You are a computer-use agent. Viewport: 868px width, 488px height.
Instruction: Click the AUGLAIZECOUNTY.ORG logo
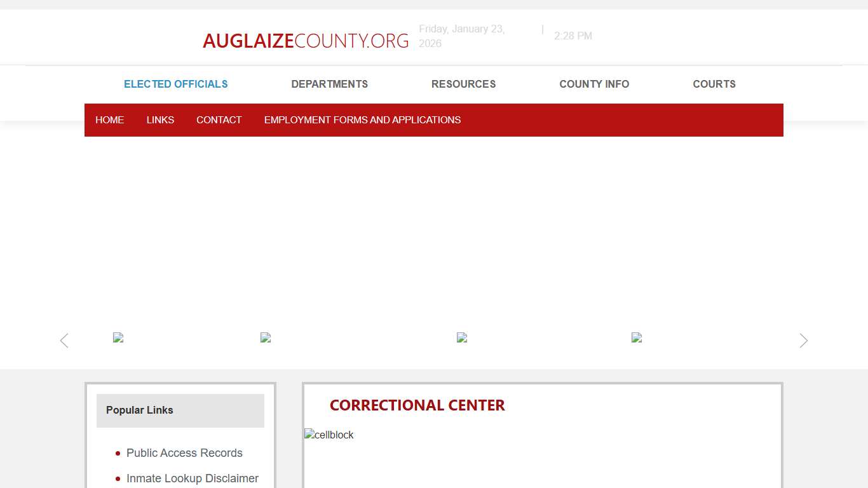[306, 40]
